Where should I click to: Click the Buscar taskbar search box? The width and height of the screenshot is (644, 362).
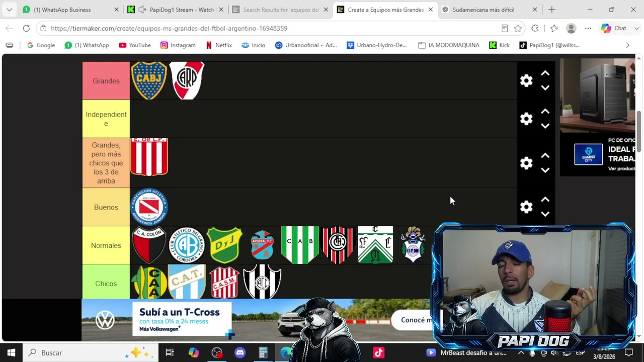(x=91, y=352)
